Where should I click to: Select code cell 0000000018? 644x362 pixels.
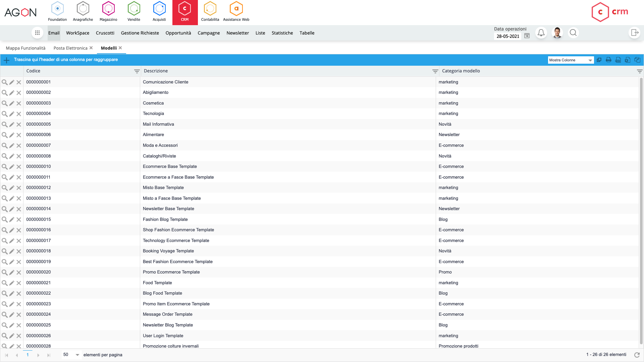(x=82, y=251)
